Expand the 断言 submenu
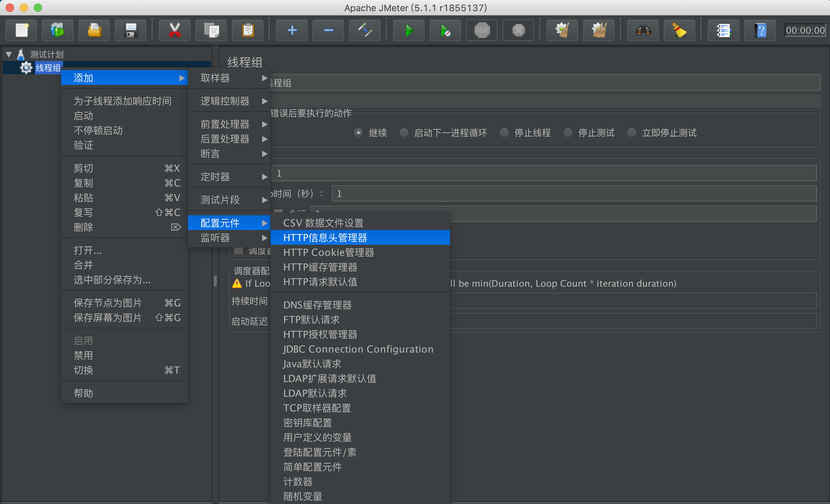The width and height of the screenshot is (830, 504). point(230,154)
